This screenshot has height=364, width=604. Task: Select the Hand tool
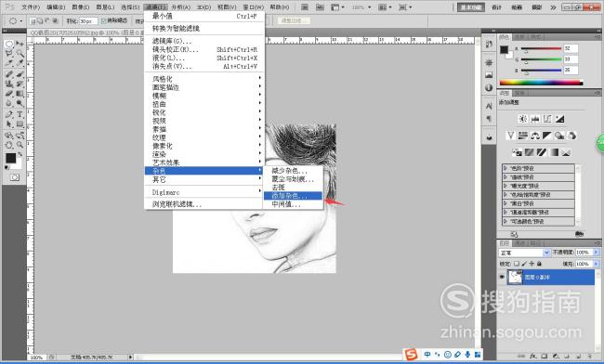(x=9, y=145)
